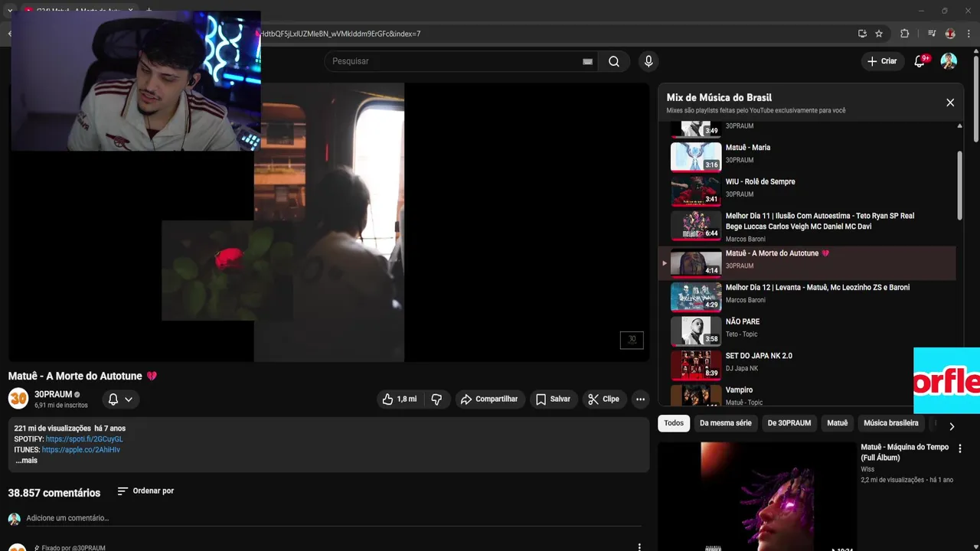
Task: Click the search magnifier button
Action: click(614, 61)
